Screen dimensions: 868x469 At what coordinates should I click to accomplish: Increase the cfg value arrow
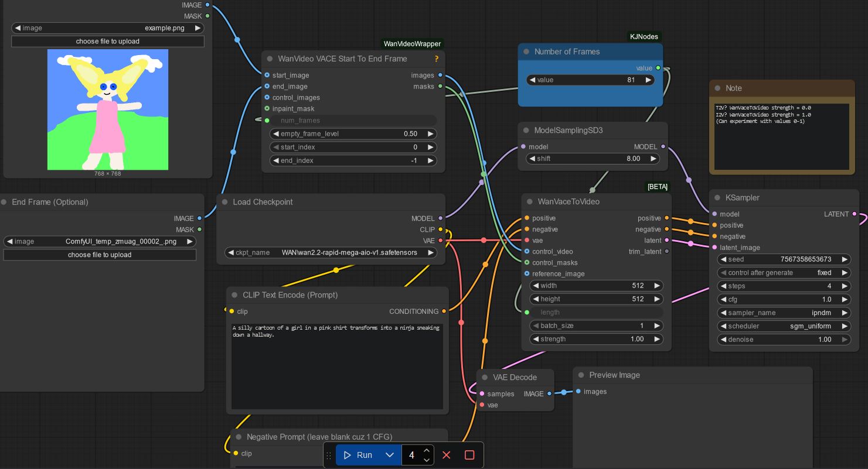[x=845, y=299]
